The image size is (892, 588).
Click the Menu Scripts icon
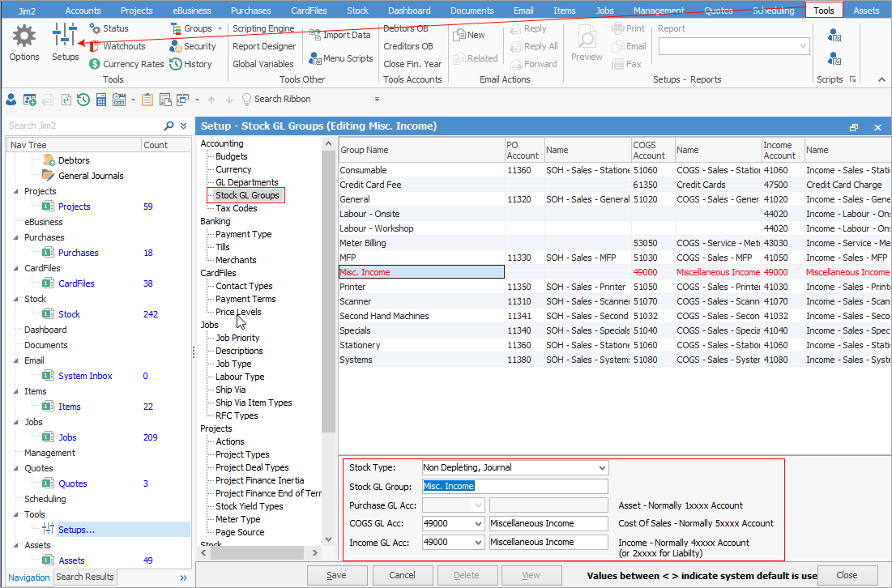pyautogui.click(x=315, y=58)
